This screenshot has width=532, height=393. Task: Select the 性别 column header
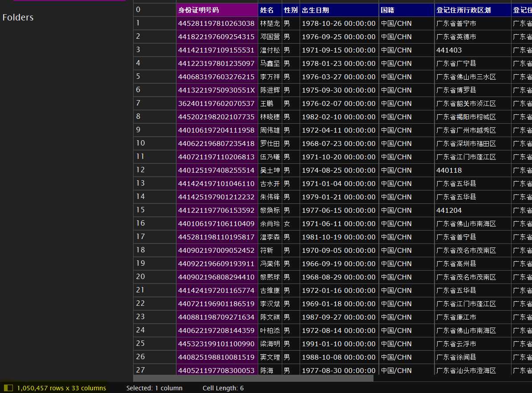(x=291, y=10)
